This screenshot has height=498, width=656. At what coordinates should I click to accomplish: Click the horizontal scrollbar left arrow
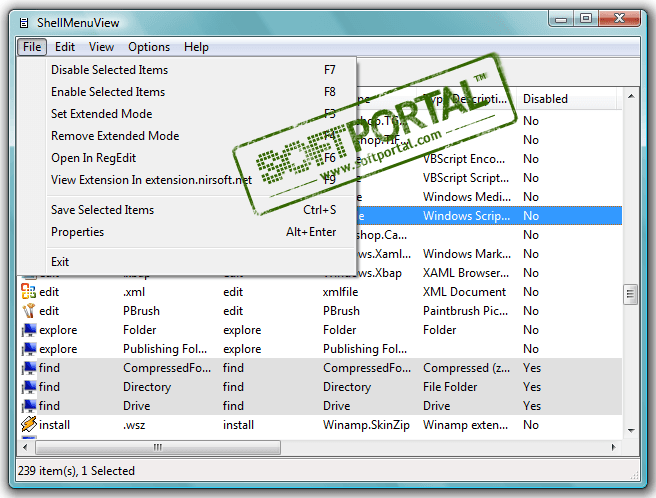(26, 447)
